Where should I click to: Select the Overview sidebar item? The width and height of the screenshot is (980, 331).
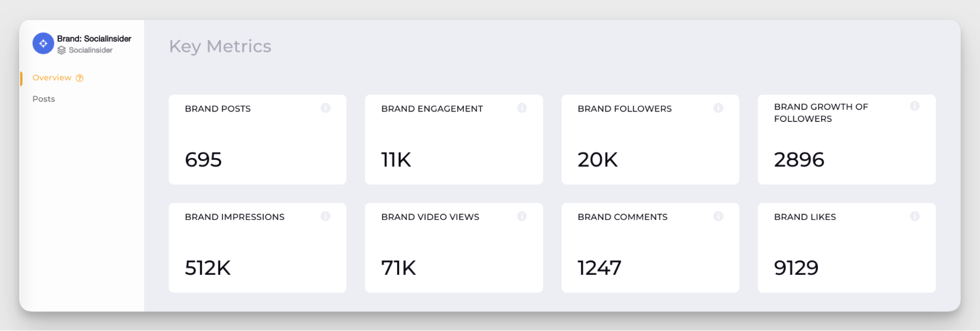pyautogui.click(x=52, y=78)
